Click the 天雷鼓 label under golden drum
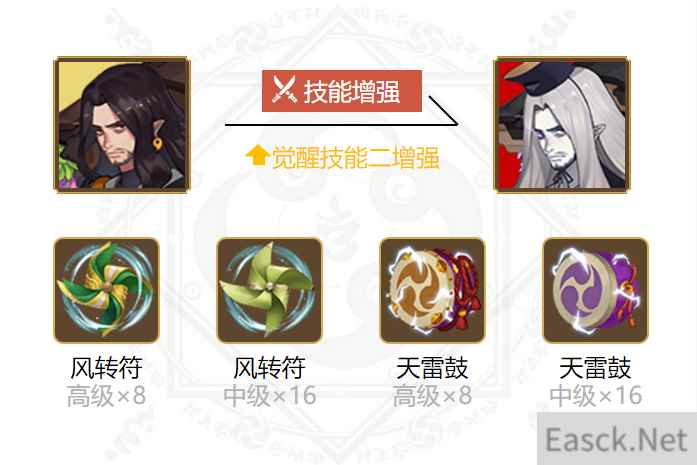Image resolution: width=697 pixels, height=465 pixels. 433,368
